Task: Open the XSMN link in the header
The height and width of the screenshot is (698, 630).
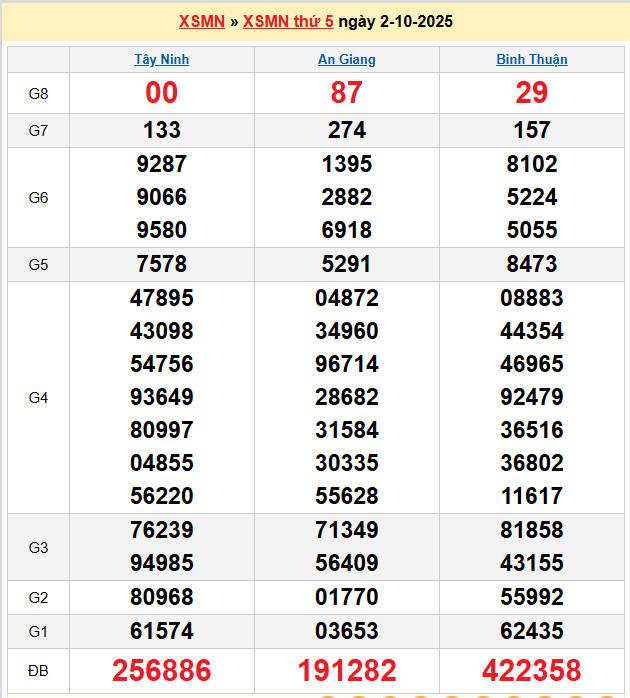Action: (201, 21)
